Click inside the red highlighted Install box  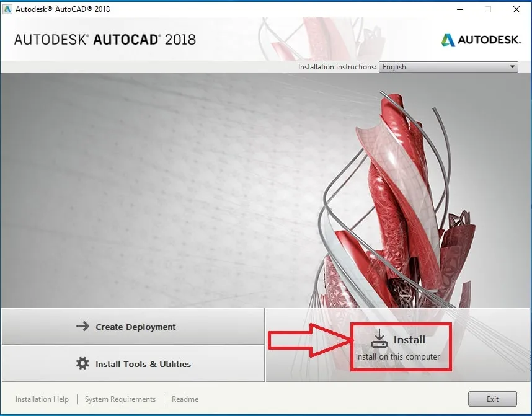[401, 345]
